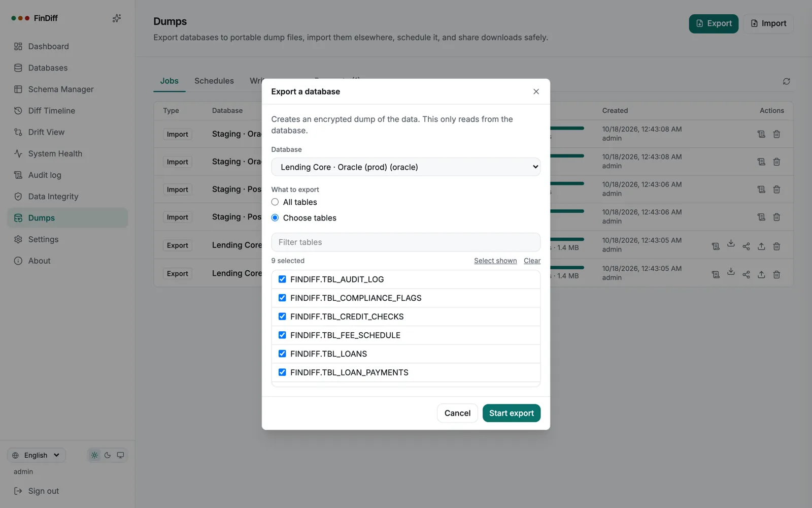812x508 pixels.
Task: Select light theme sun icon
Action: coord(94,455)
